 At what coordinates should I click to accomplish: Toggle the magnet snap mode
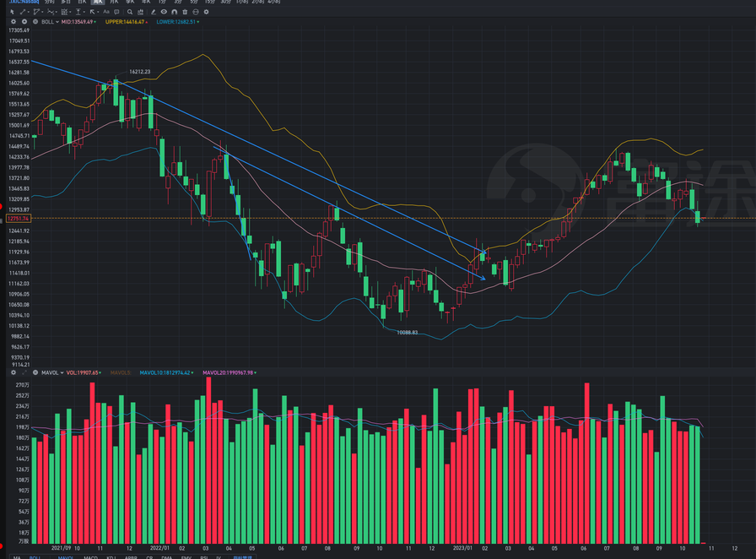(x=174, y=12)
